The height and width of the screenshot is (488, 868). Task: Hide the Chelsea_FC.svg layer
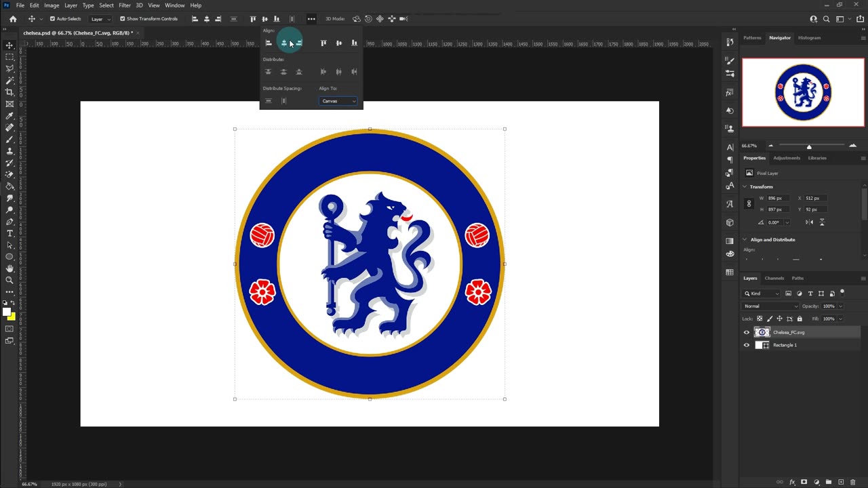pos(747,332)
